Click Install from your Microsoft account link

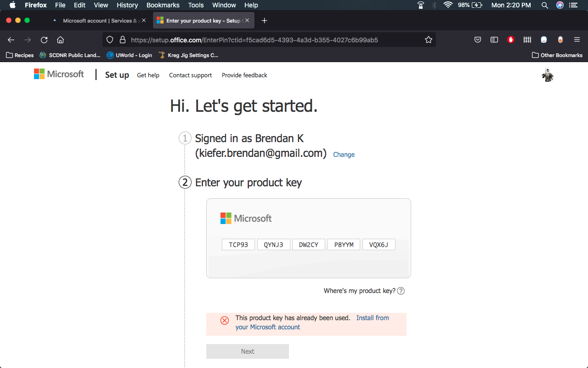372,318
